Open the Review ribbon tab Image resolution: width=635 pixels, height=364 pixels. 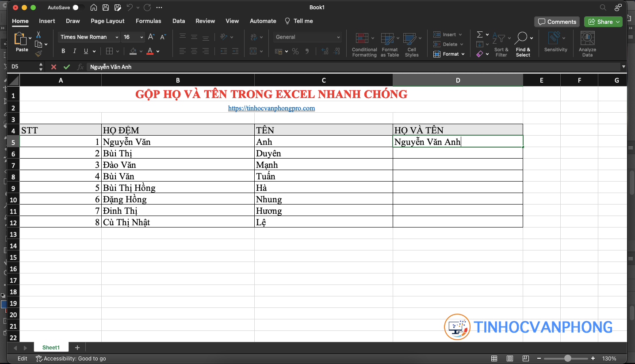[205, 21]
